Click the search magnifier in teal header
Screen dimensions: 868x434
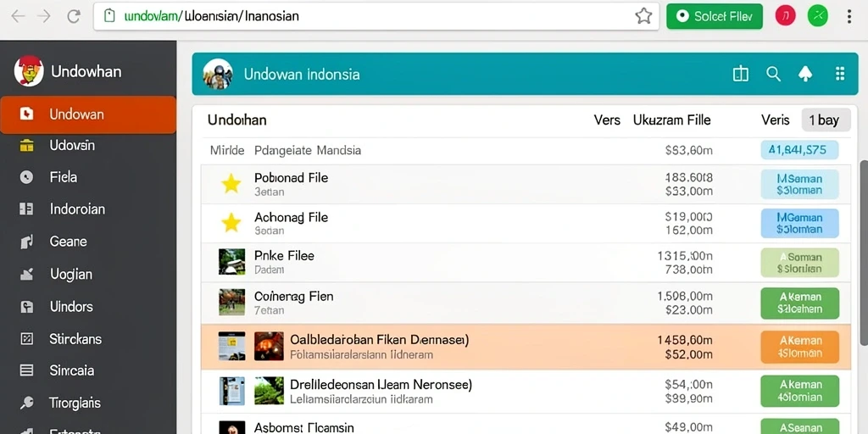tap(773, 74)
